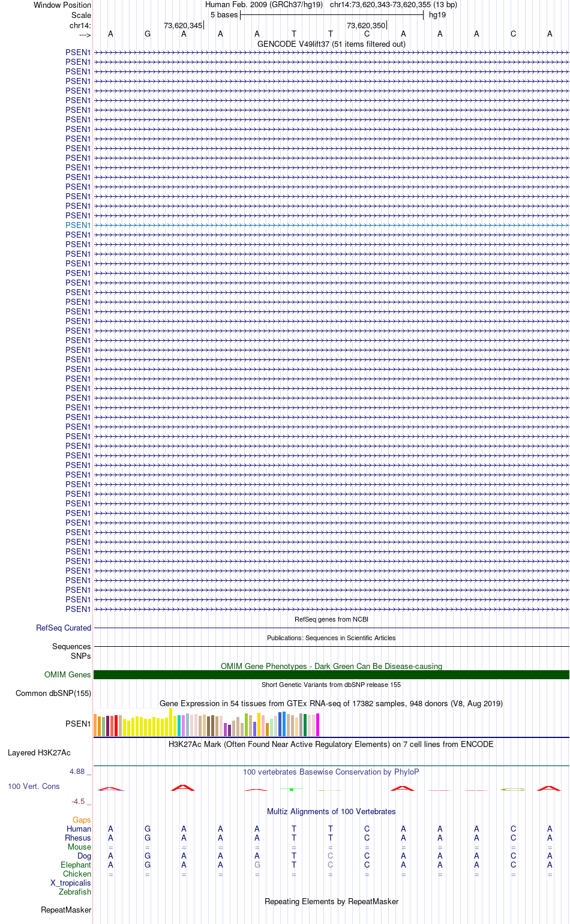The height and width of the screenshot is (924, 570).
Task: Click the Layered H3K27Ac track label
Action: pos(39,753)
